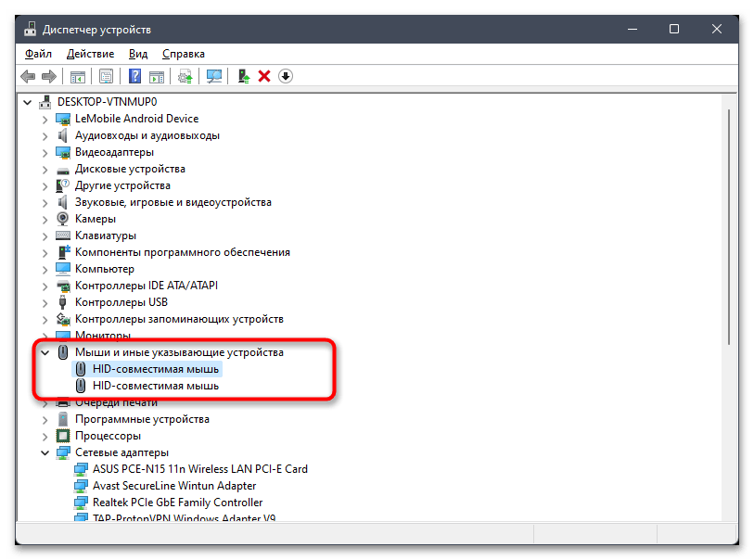The image size is (754, 560).
Task: Click the red X uninstall device icon
Action: (264, 76)
